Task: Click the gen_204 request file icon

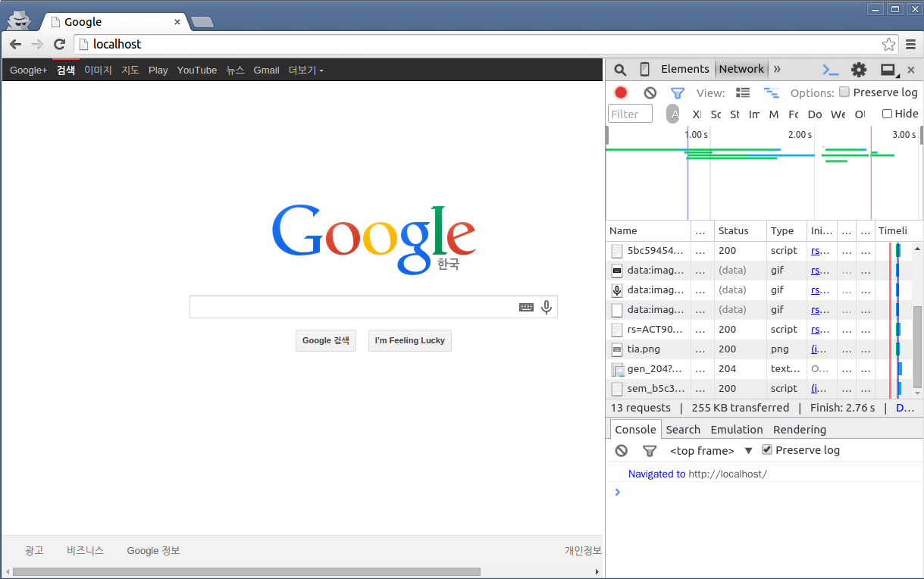Action: pos(619,369)
